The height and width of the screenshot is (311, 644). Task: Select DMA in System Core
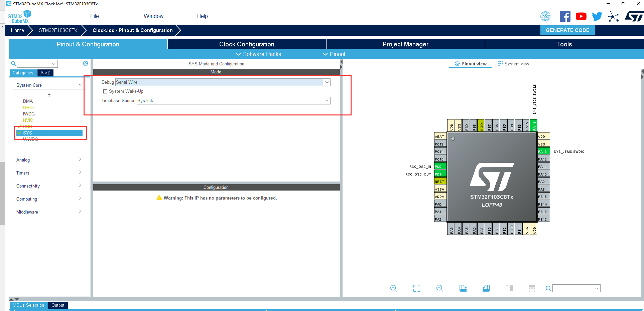[28, 101]
